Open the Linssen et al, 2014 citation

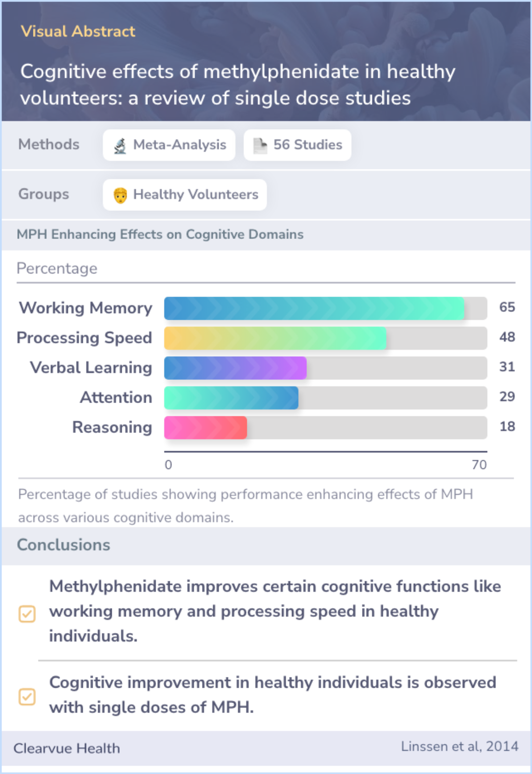click(460, 746)
